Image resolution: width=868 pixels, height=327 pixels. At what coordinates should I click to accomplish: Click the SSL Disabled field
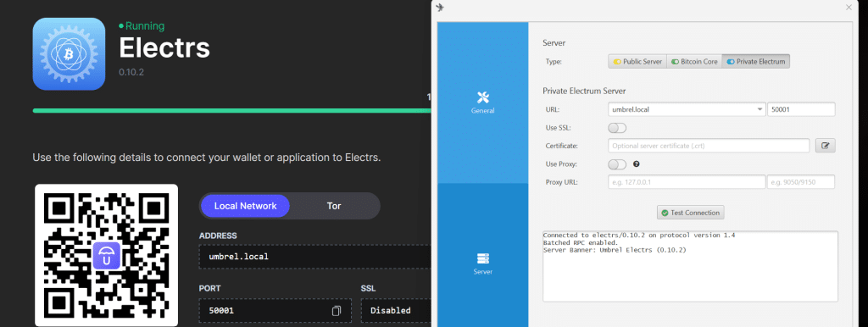pyautogui.click(x=397, y=310)
